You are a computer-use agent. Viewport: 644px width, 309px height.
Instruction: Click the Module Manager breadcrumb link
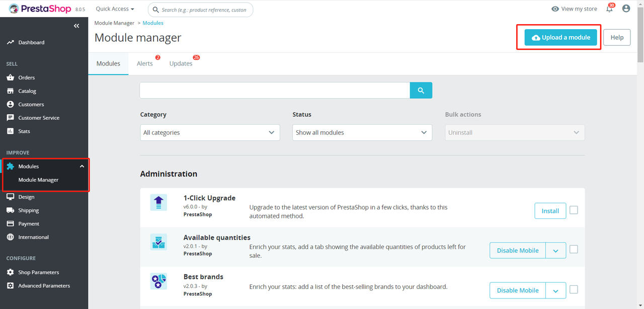point(114,23)
